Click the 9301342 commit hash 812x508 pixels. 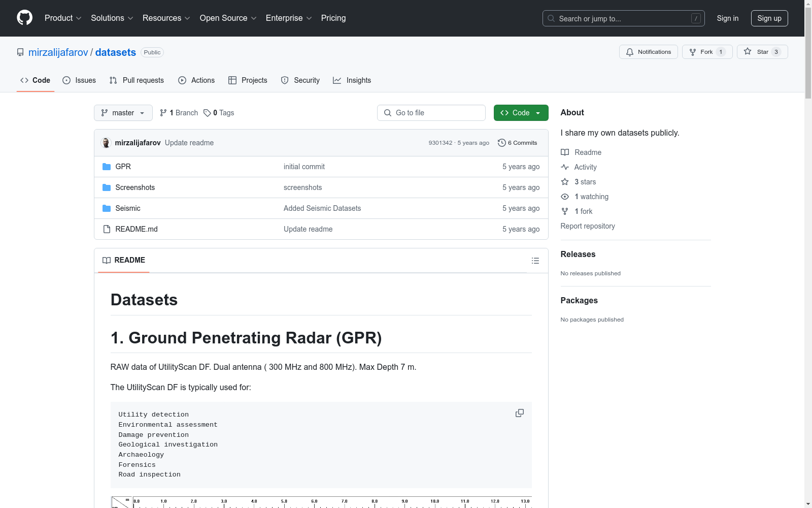(440, 143)
